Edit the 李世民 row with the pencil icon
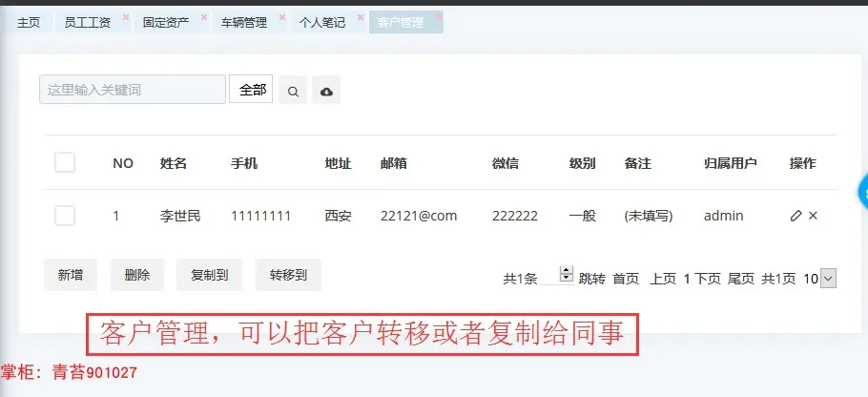Screen dimensions: 868x397 pyautogui.click(x=796, y=216)
